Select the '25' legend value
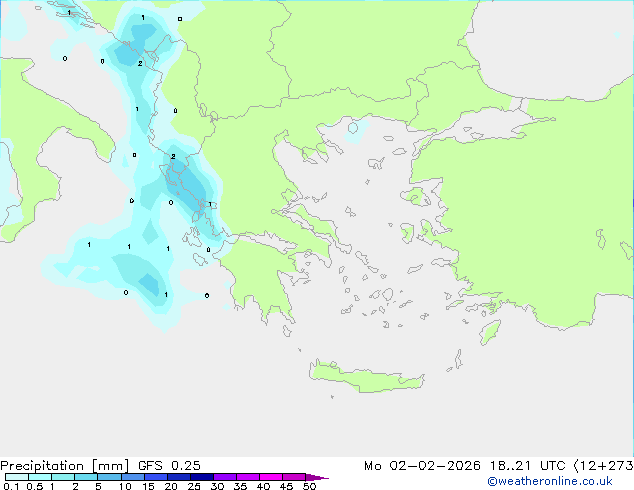 coord(194,486)
